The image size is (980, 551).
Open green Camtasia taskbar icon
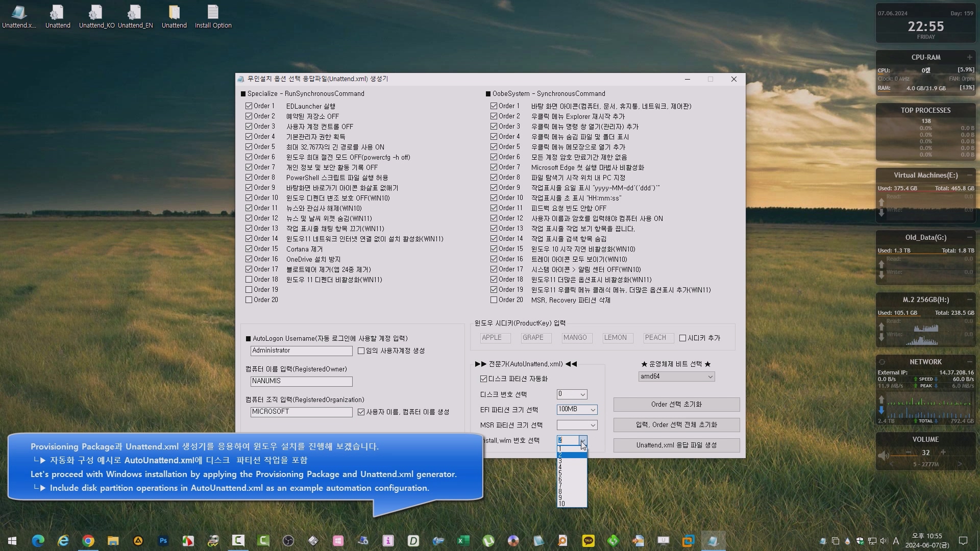point(263,541)
